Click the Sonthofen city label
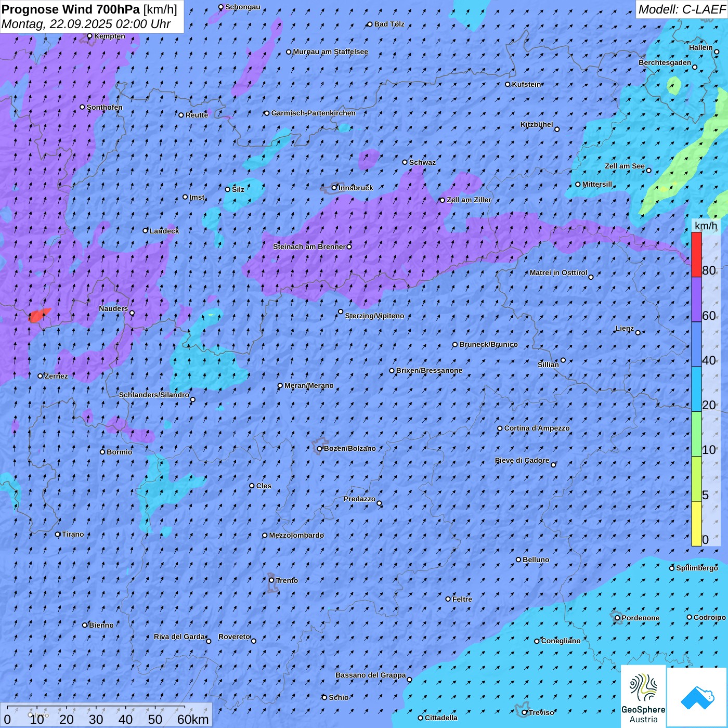Image resolution: width=728 pixels, height=728 pixels. tap(105, 107)
